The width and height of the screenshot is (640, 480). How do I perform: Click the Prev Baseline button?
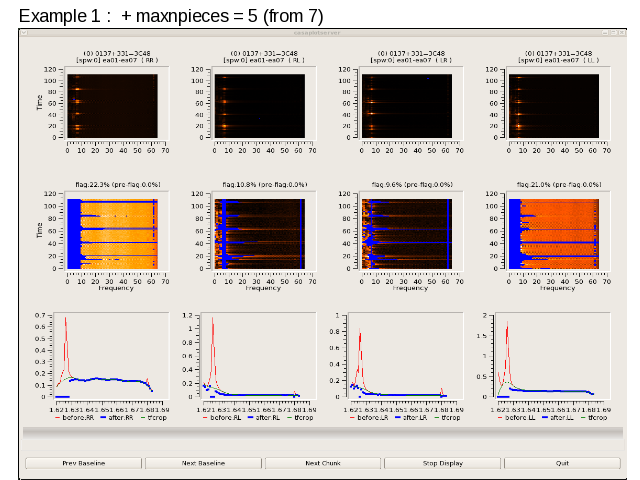click(84, 463)
